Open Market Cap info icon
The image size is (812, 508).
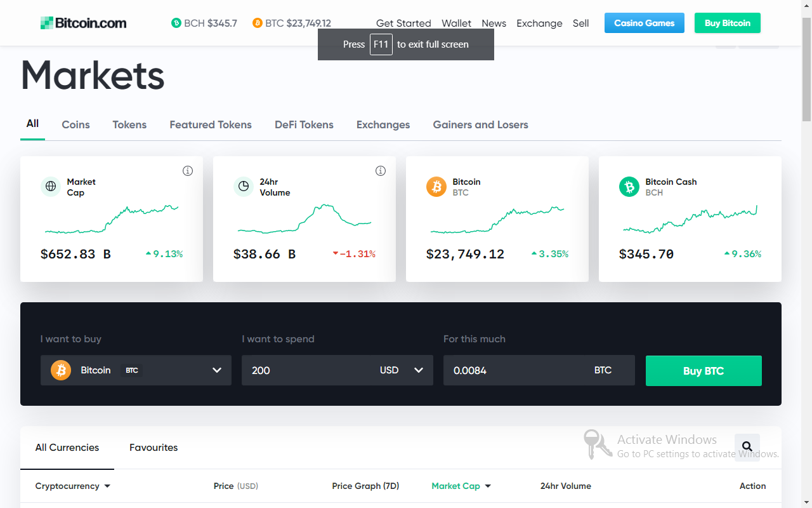[188, 171]
